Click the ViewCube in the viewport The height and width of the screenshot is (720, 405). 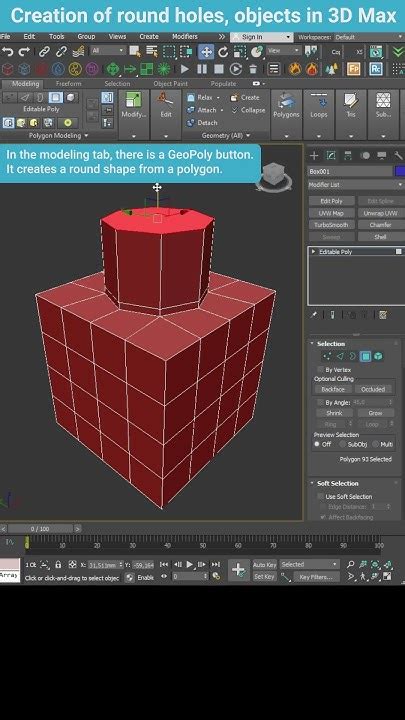click(x=274, y=176)
